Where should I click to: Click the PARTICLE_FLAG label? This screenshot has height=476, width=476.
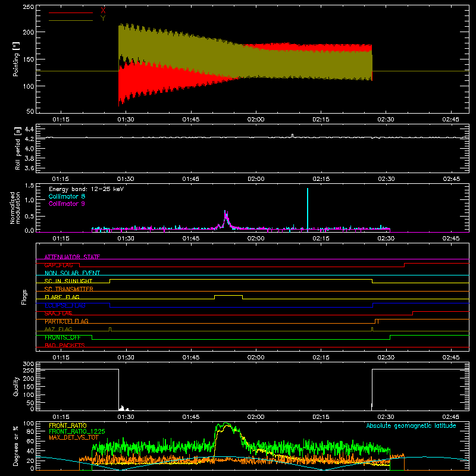(67, 321)
